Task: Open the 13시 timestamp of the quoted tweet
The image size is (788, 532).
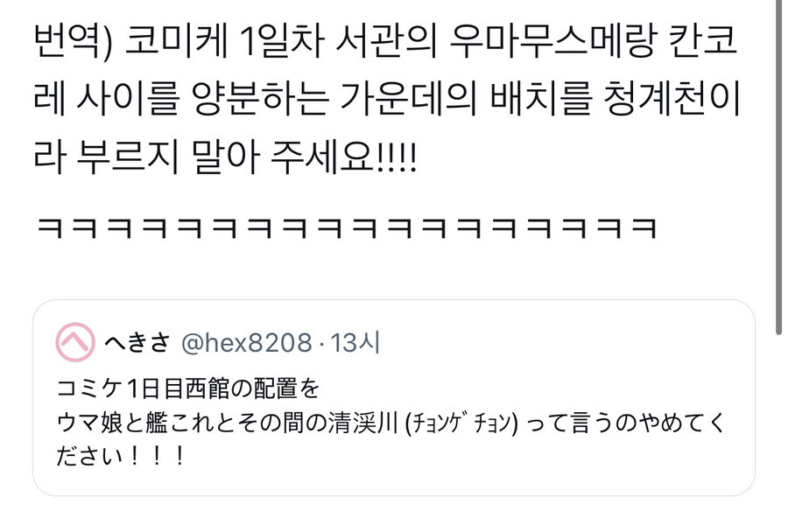Action: coord(355,343)
